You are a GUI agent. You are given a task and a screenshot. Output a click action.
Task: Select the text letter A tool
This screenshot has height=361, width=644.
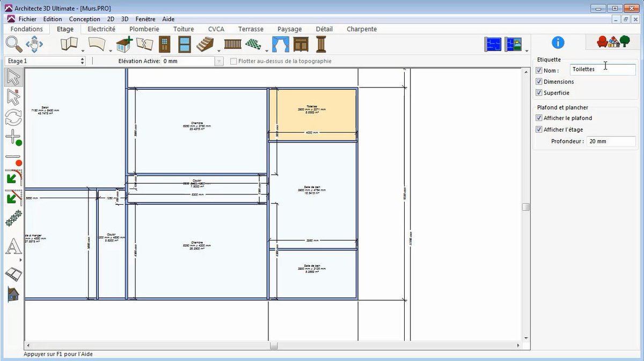tap(13, 247)
